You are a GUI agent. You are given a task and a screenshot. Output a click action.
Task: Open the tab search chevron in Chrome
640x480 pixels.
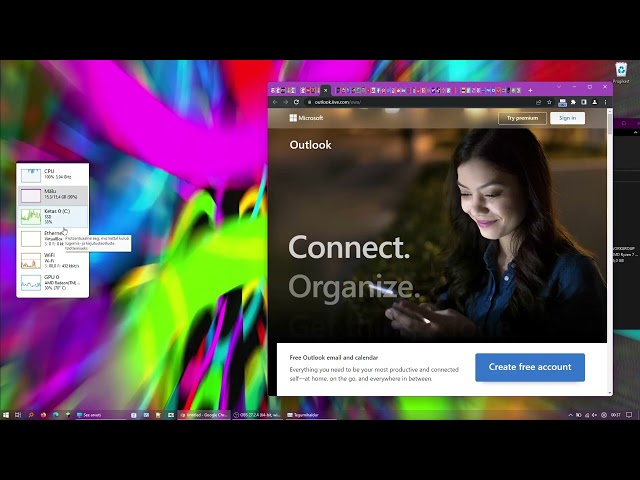(x=559, y=87)
